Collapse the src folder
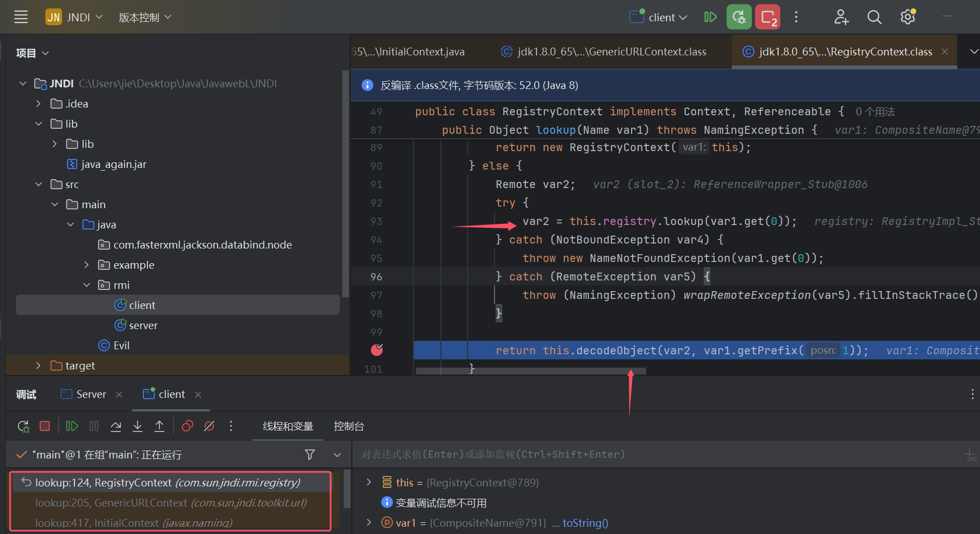Screen dimensions: 980x534 click(39, 184)
